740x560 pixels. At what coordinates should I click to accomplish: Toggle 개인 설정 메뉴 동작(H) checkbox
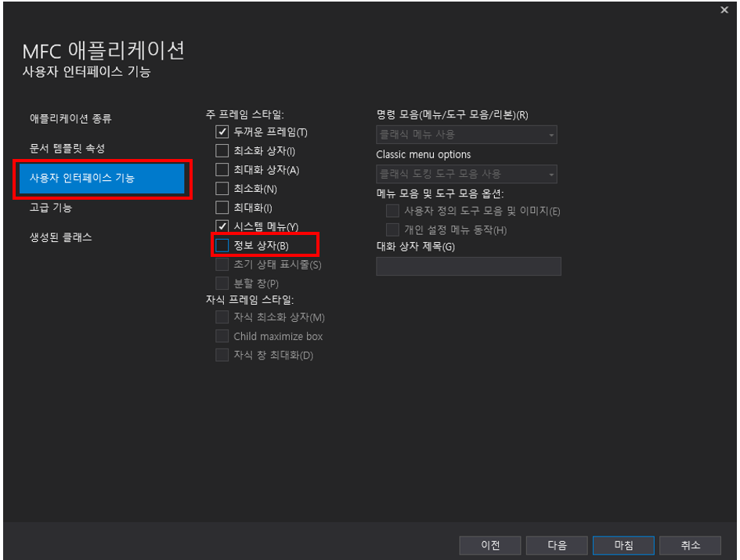coord(392,229)
